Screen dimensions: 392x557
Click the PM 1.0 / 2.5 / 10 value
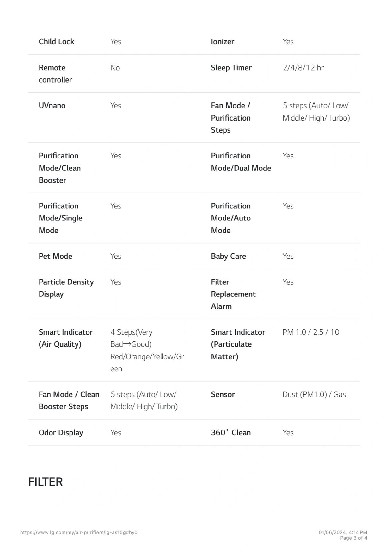tap(310, 332)
